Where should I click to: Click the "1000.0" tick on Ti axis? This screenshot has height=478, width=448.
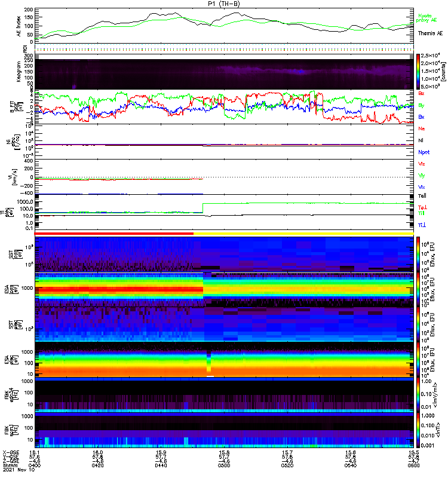(x=25, y=202)
